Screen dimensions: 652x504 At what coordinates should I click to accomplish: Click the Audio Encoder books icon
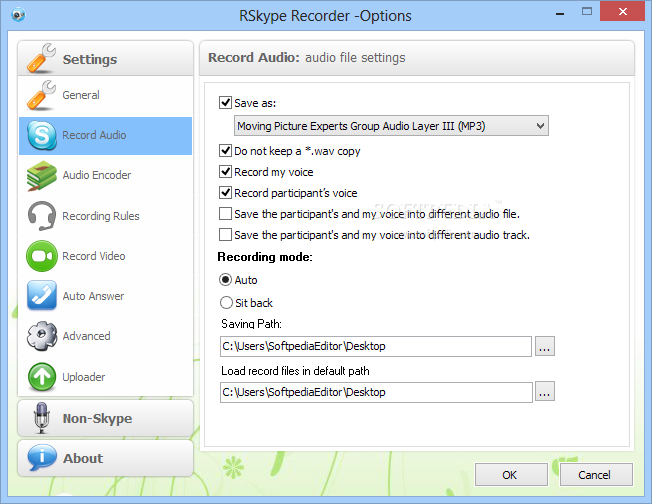41,175
